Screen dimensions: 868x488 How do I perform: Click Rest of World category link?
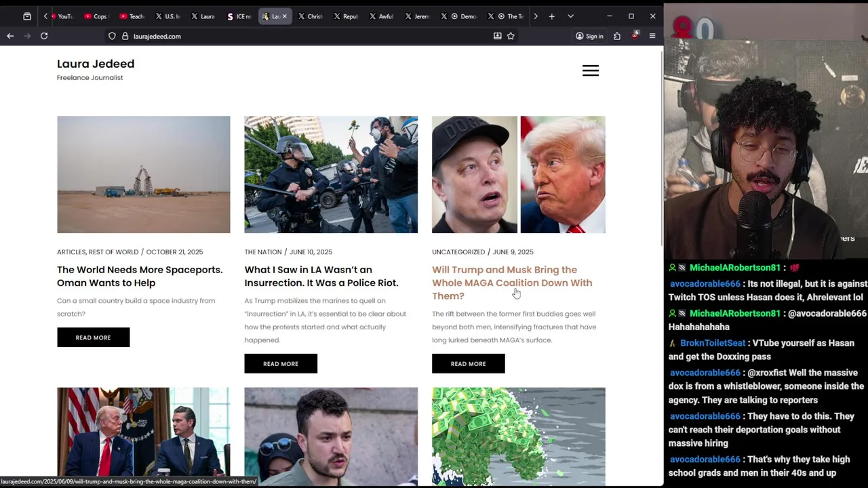click(x=113, y=252)
